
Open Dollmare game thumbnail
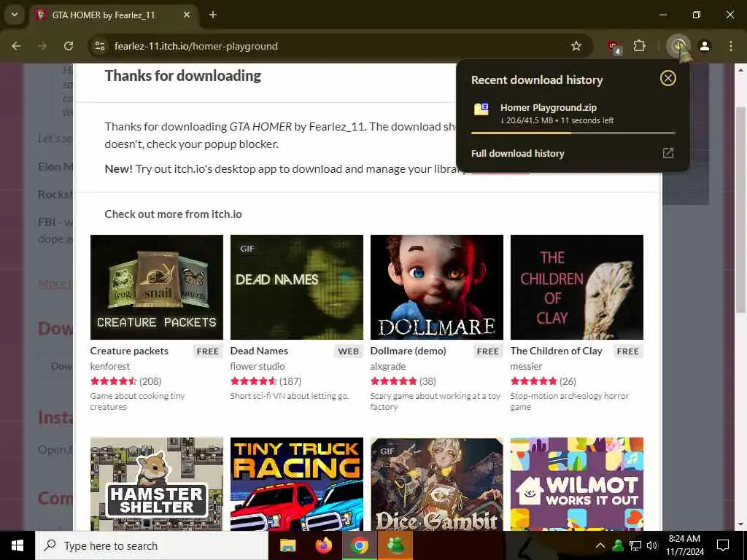pos(437,287)
